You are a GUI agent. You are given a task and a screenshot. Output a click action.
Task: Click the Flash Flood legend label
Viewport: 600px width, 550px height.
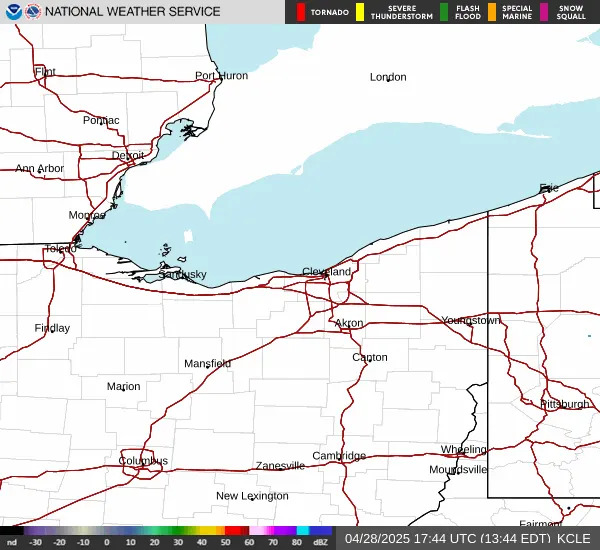click(x=468, y=12)
